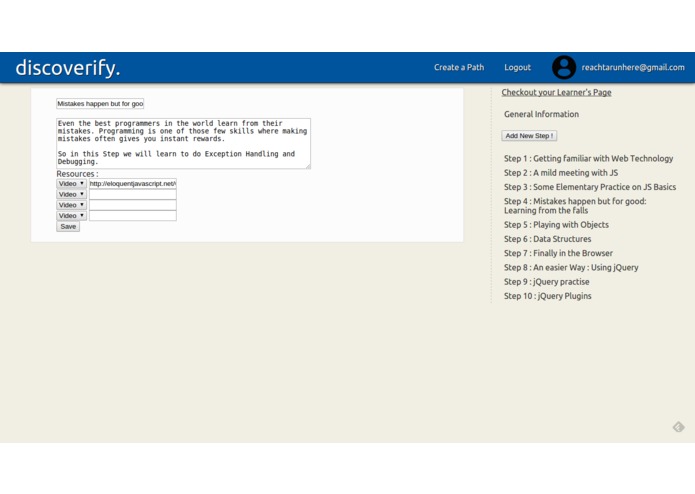Open the reachtarunhere@gmail.com account link

(x=633, y=67)
